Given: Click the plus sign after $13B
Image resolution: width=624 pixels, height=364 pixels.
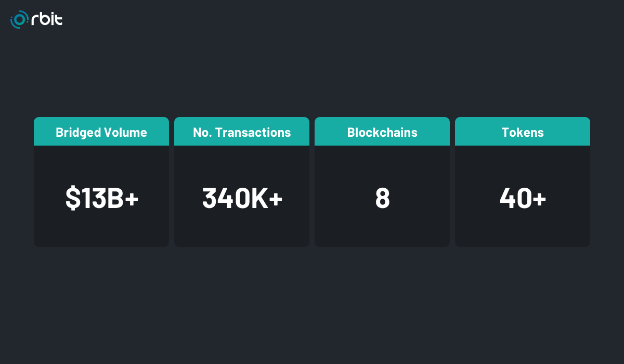Looking at the screenshot, I should coord(132,199).
